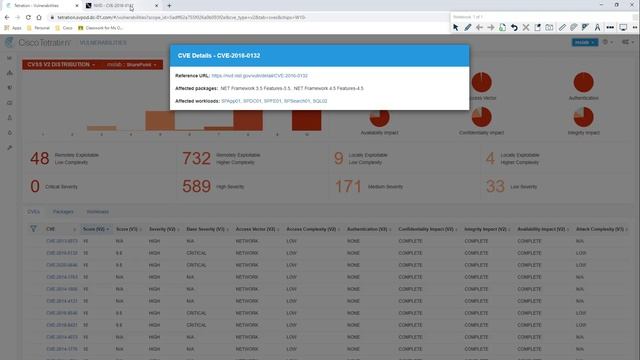Open affected workload SQL02 link
Screen dimensions: 640x360
tap(320, 101)
